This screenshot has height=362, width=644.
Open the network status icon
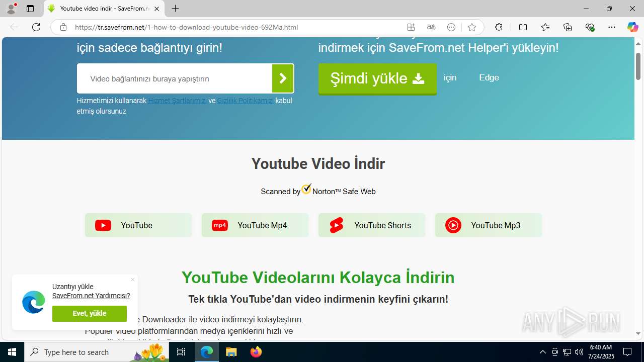pyautogui.click(x=567, y=352)
